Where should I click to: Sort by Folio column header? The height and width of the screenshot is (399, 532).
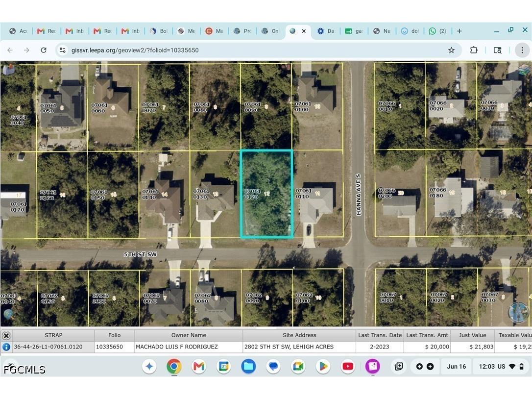point(114,335)
